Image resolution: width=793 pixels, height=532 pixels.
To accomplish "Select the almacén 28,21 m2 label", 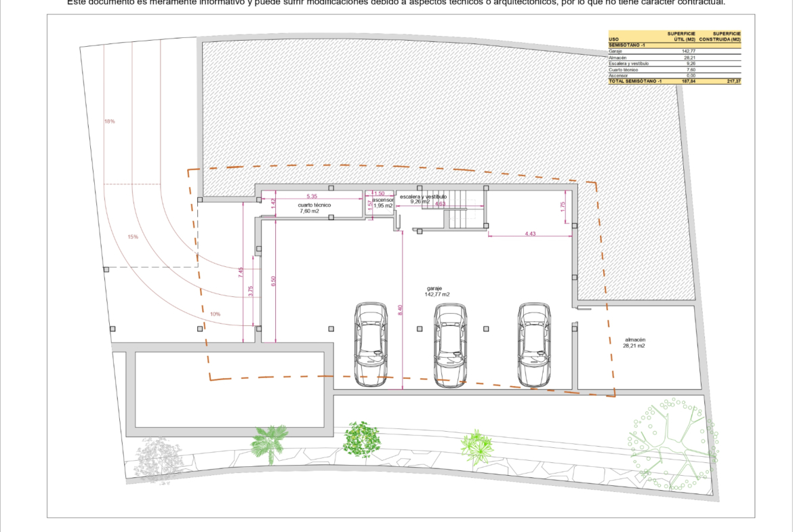I will (634, 342).
